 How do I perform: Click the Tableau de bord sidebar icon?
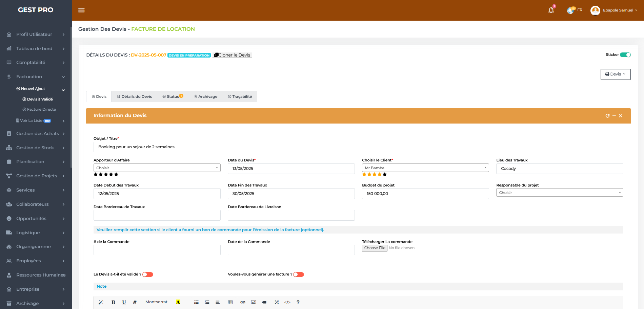click(x=9, y=49)
